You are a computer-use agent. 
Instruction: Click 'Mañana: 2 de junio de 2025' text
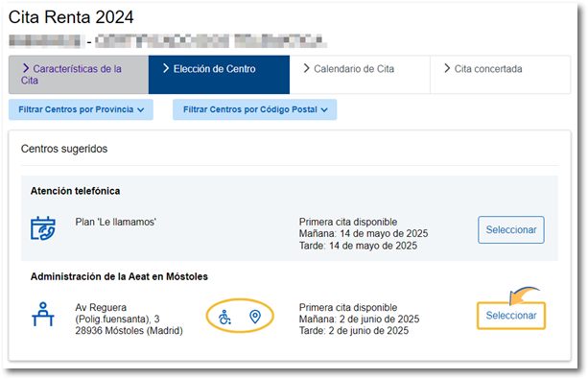click(x=360, y=319)
